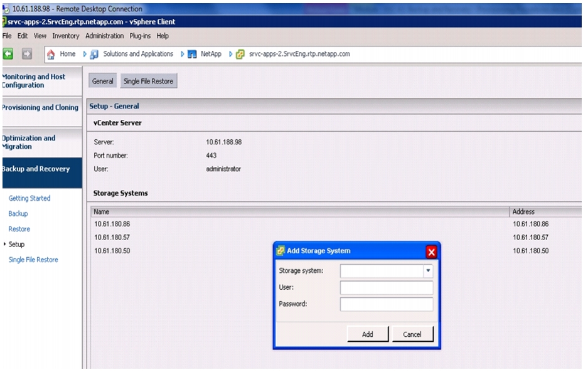583x392 pixels.
Task: Click the NetApp logo icon in breadcrumb
Action: point(192,54)
